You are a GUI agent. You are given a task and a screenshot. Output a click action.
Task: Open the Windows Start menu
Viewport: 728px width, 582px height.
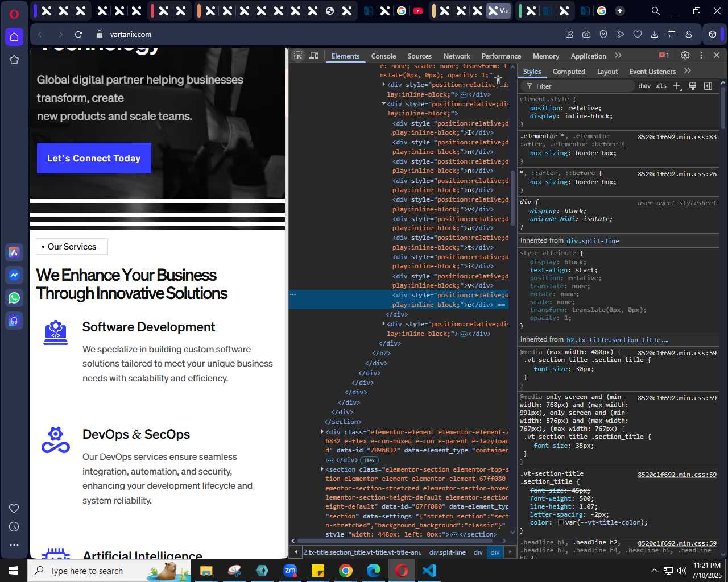[14, 570]
